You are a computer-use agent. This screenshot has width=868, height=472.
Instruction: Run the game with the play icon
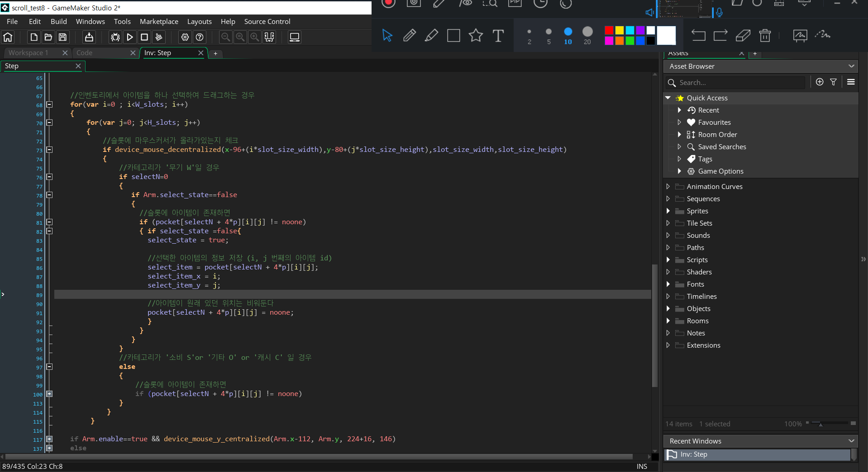(130, 37)
